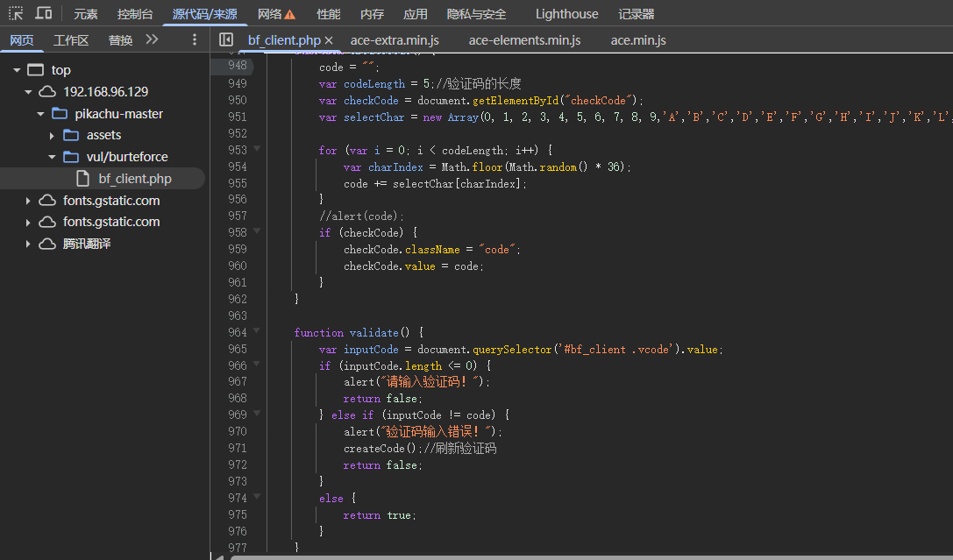Switch to the 控制台 panel tab
This screenshot has height=560, width=953.
pyautogui.click(x=135, y=14)
